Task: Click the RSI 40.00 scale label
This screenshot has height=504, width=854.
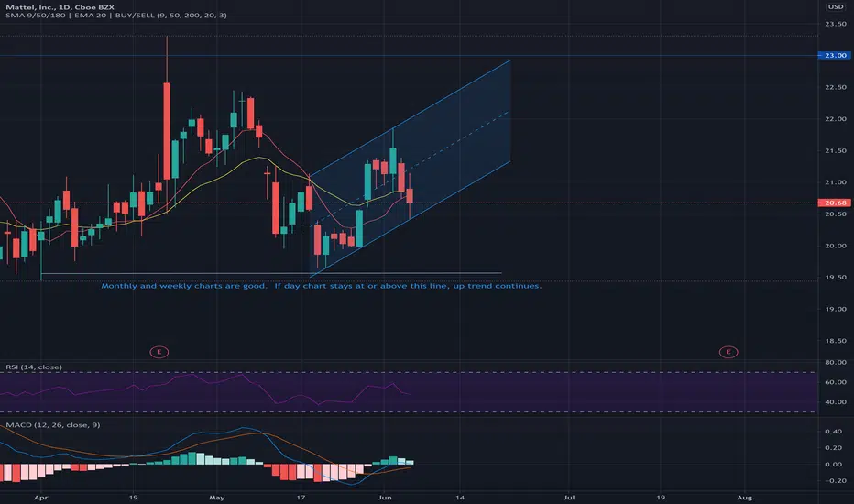Action: [836, 402]
